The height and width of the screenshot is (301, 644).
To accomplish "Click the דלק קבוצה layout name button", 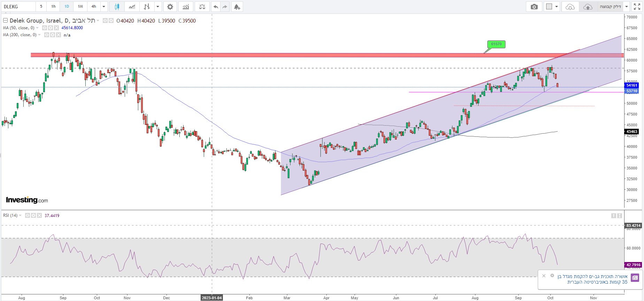I will [610, 7].
